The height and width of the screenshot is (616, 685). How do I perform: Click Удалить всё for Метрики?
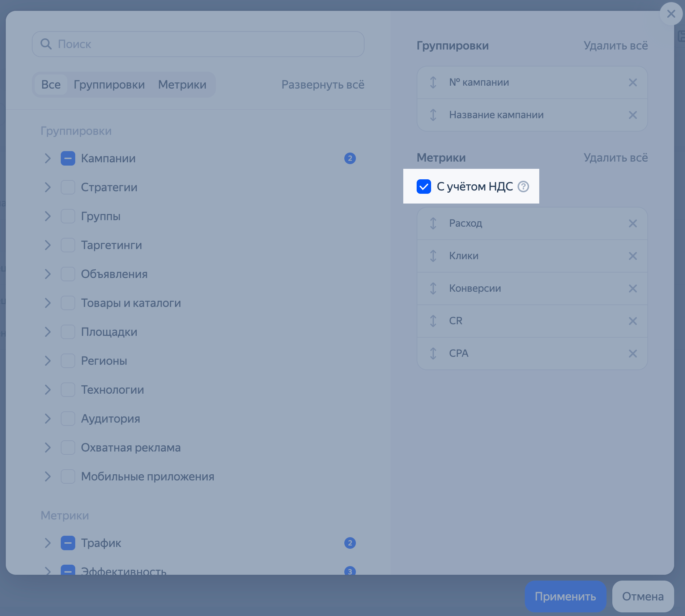[616, 158]
